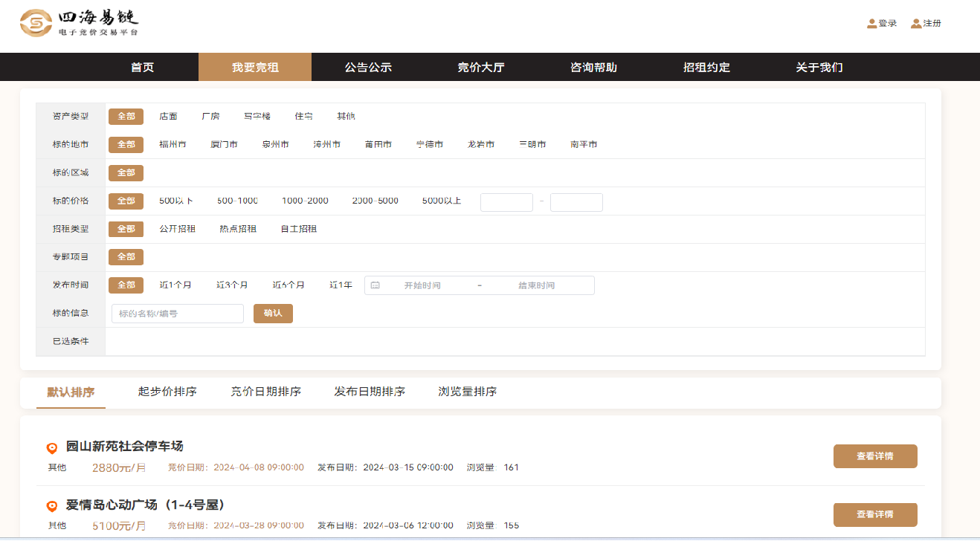
Task: Open the 公告公示 nav item
Action: [x=368, y=67]
